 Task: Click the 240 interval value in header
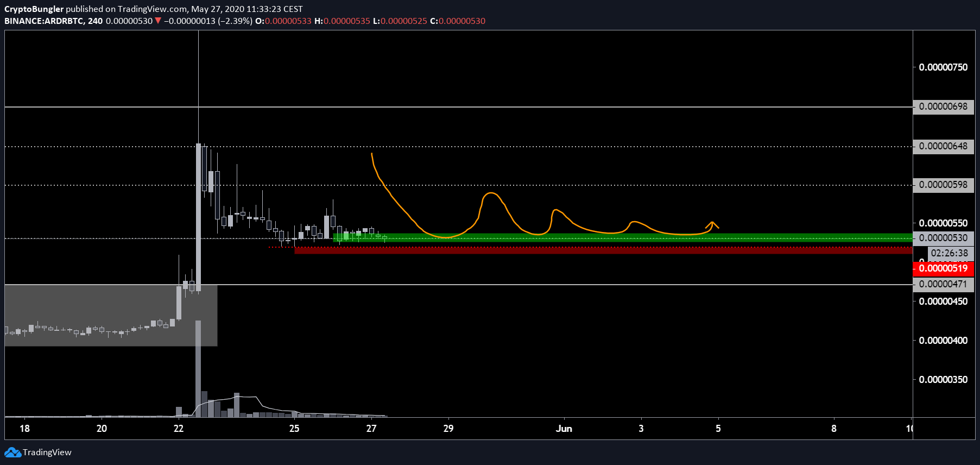[x=95, y=21]
